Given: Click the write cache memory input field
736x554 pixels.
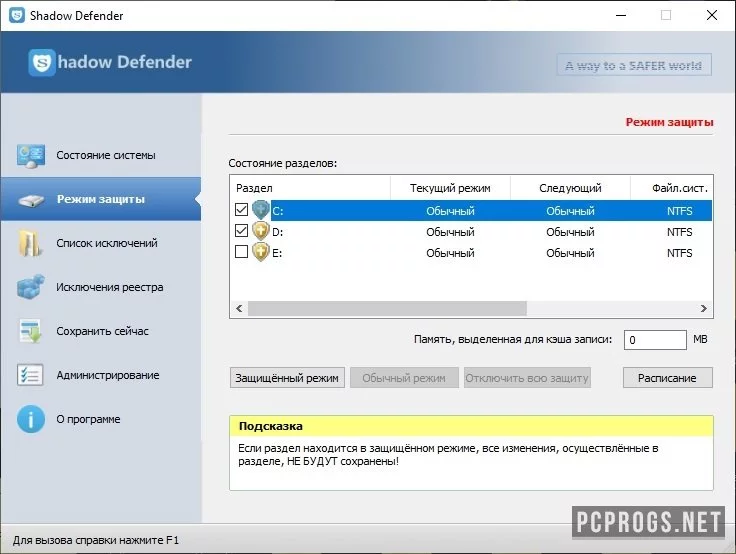Looking at the screenshot, I should [x=655, y=340].
